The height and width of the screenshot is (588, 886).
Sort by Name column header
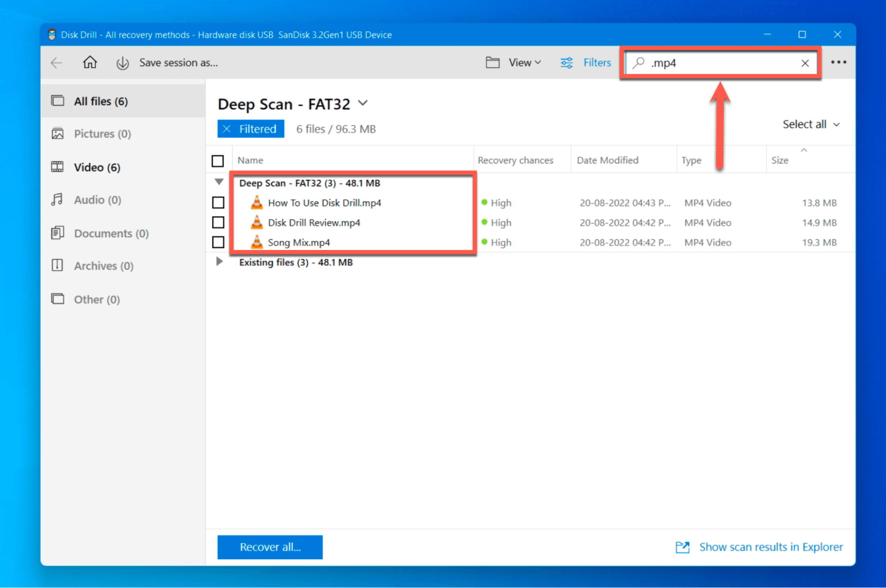click(x=250, y=160)
